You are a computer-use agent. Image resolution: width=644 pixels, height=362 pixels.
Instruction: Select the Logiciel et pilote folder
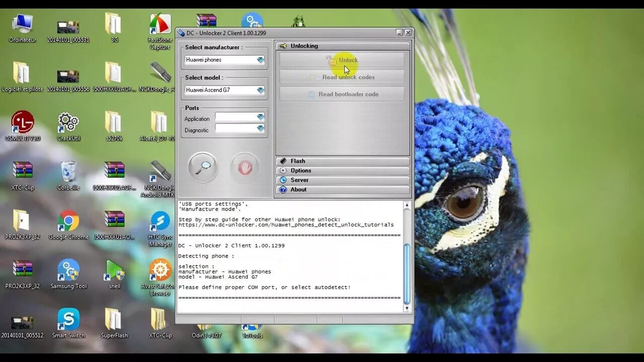pyautogui.click(x=23, y=77)
